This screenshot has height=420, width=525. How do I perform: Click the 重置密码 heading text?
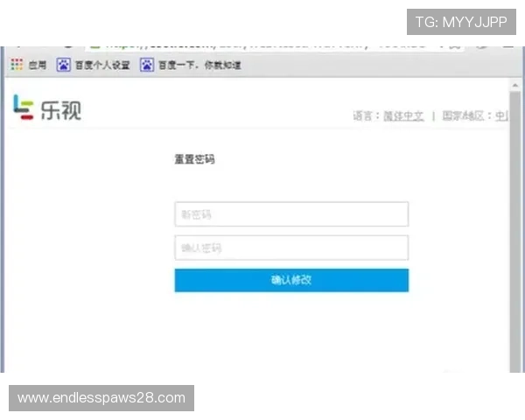[194, 159]
